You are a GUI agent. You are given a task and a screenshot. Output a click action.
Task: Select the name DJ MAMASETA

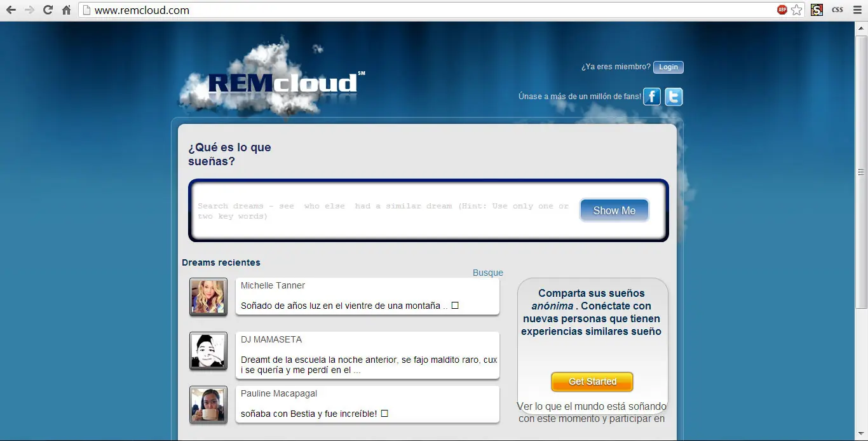[x=271, y=339]
